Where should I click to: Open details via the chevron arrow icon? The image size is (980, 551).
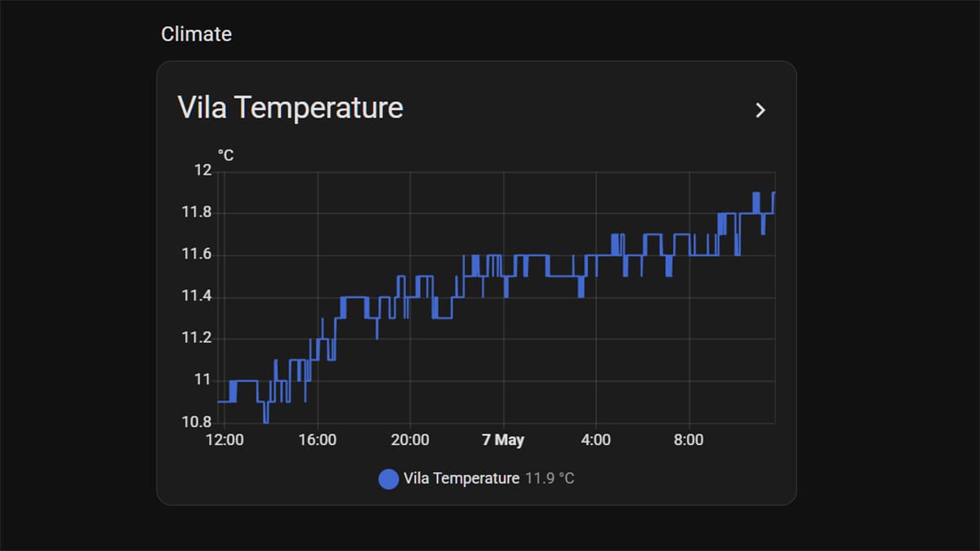[x=760, y=110]
